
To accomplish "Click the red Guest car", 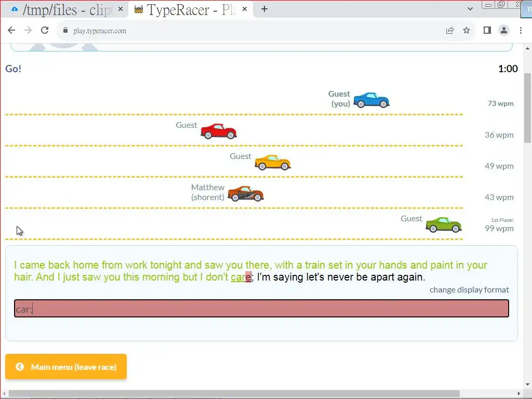I will pyautogui.click(x=219, y=131).
